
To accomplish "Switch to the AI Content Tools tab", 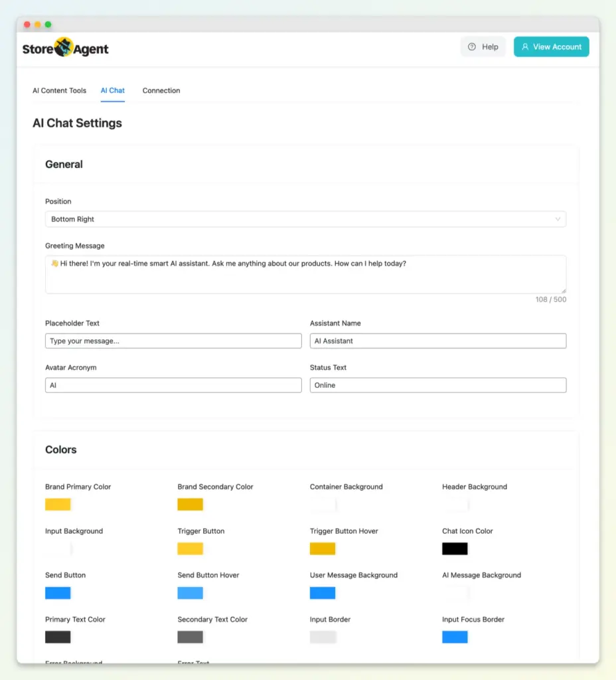I will pos(59,90).
